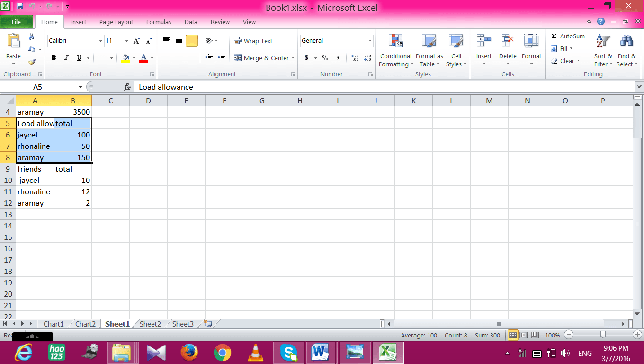This screenshot has width=644, height=364.
Task: Expand the Name Box dropdown
Action: (81, 87)
